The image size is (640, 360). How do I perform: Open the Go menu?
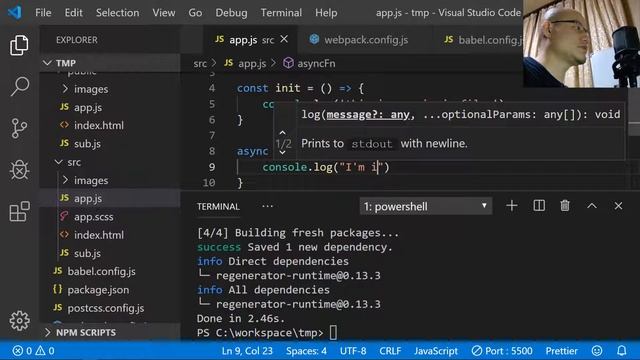pyautogui.click(x=195, y=13)
